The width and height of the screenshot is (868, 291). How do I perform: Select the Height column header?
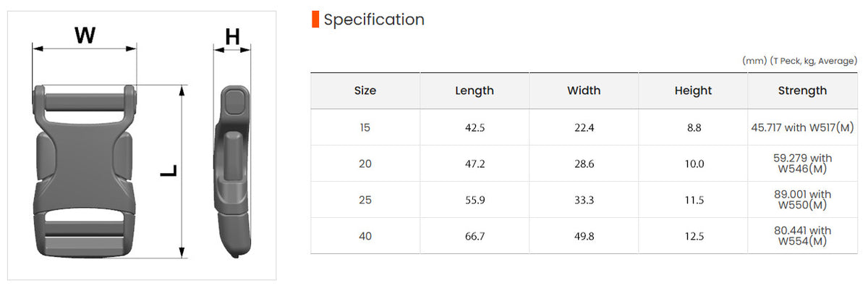click(x=693, y=90)
